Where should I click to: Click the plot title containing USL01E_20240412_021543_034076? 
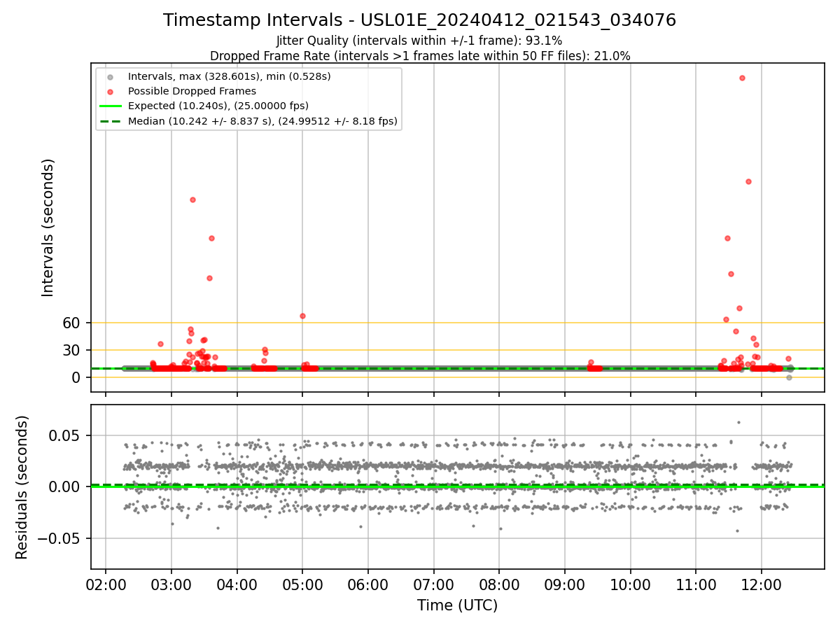tap(419, 20)
